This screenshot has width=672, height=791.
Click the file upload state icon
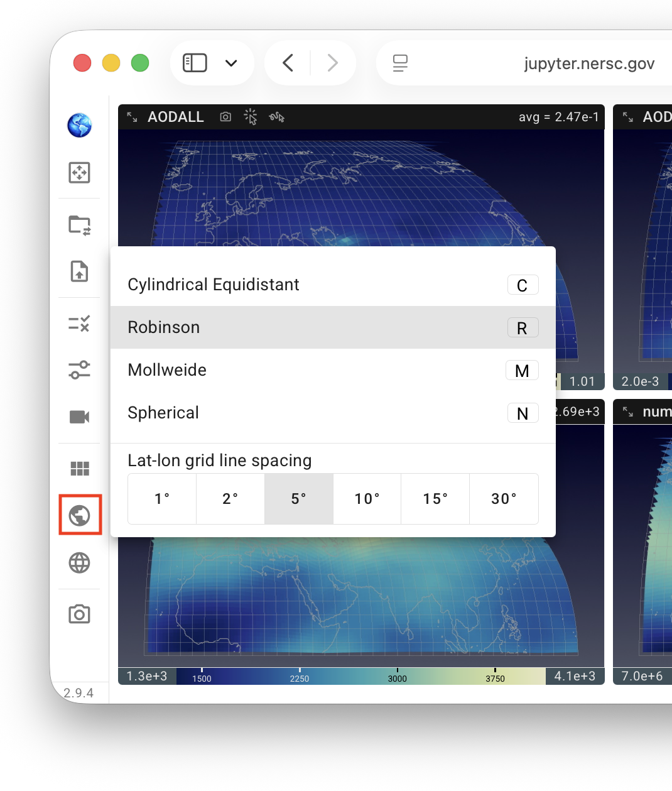(x=80, y=271)
